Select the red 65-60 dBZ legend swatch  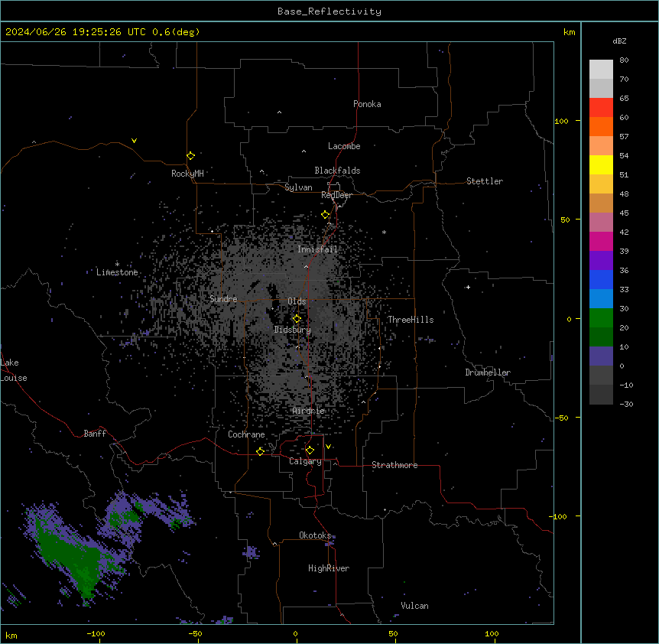(601, 107)
